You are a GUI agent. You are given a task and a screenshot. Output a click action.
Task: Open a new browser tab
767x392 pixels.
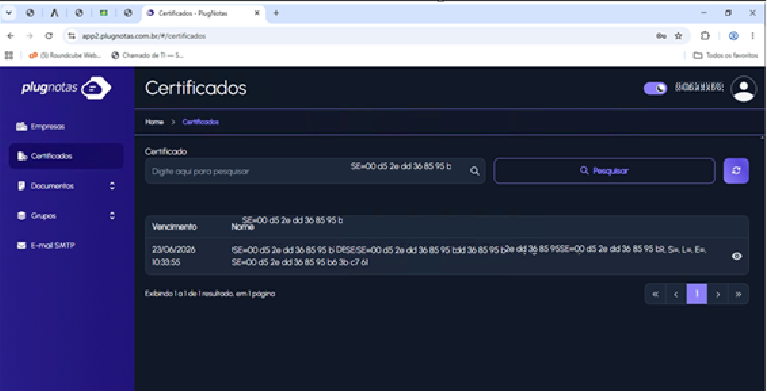[276, 13]
